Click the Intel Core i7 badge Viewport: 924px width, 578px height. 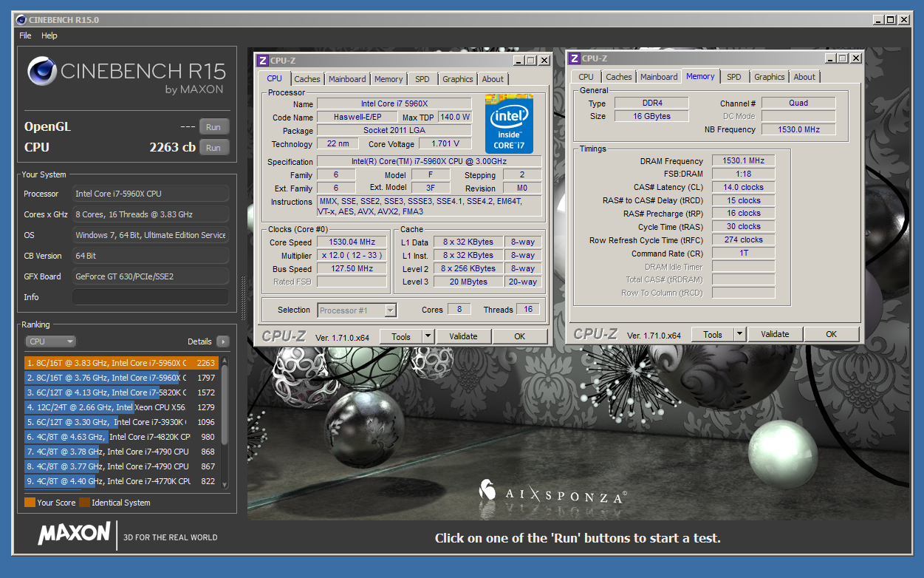(x=509, y=123)
